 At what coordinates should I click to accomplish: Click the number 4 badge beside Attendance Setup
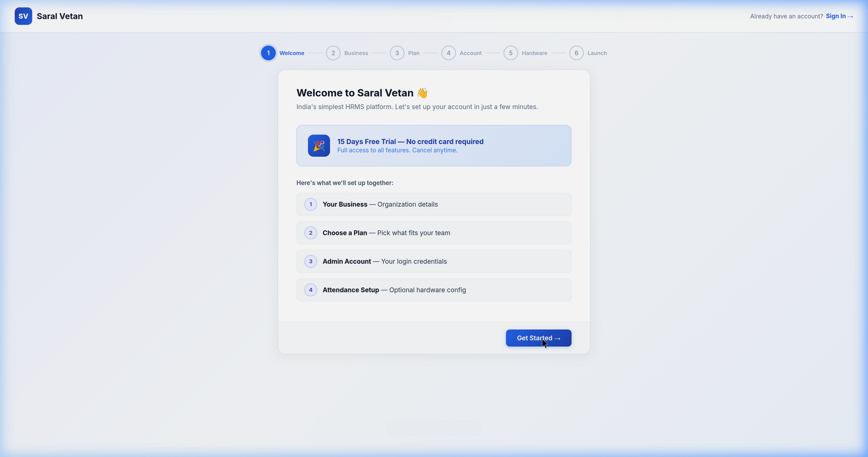click(x=311, y=290)
